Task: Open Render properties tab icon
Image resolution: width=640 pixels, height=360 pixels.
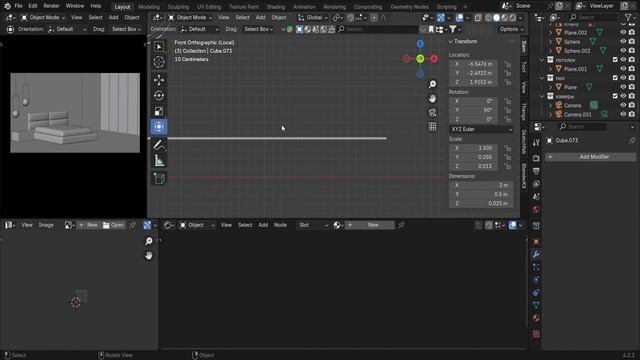Action: (536, 158)
